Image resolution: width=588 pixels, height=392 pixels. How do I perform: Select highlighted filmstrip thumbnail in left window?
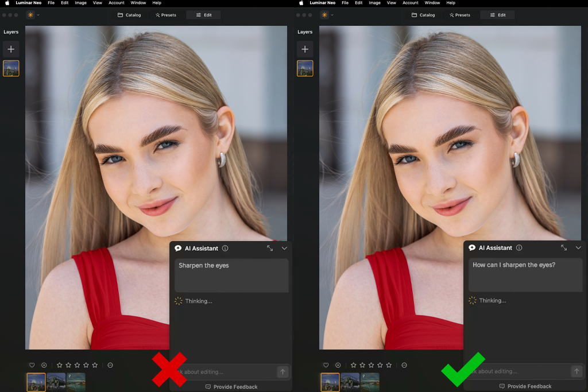[x=36, y=382]
